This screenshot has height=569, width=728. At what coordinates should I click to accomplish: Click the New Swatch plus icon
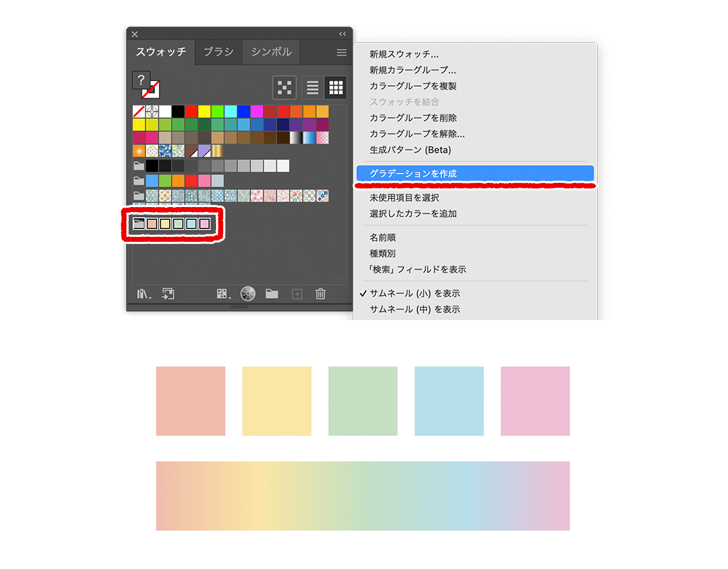(297, 294)
